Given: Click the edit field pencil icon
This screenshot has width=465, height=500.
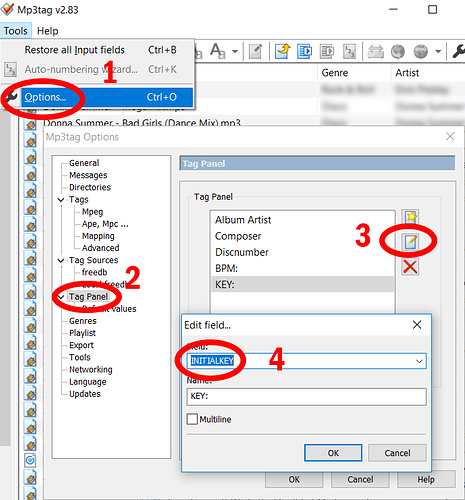Looking at the screenshot, I should pyautogui.click(x=410, y=242).
